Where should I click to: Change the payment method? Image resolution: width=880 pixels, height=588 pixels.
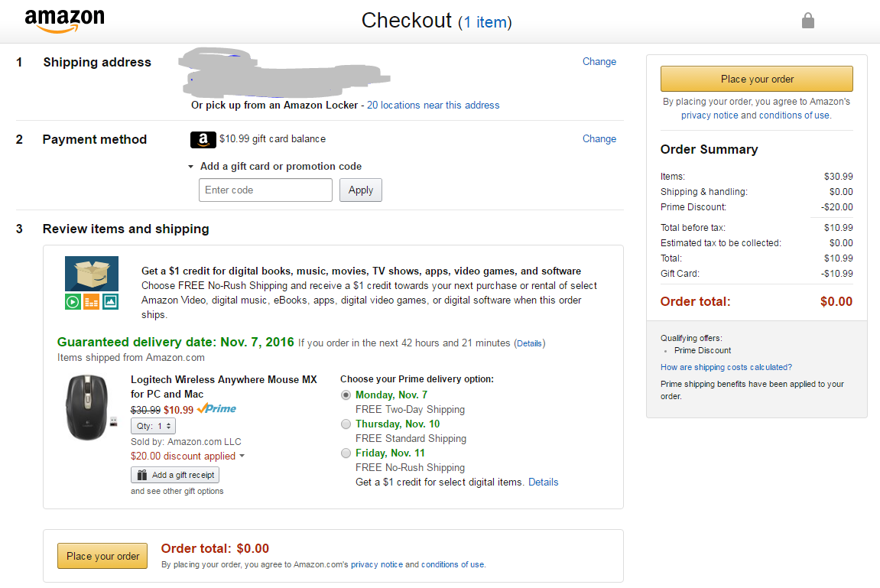(x=599, y=139)
